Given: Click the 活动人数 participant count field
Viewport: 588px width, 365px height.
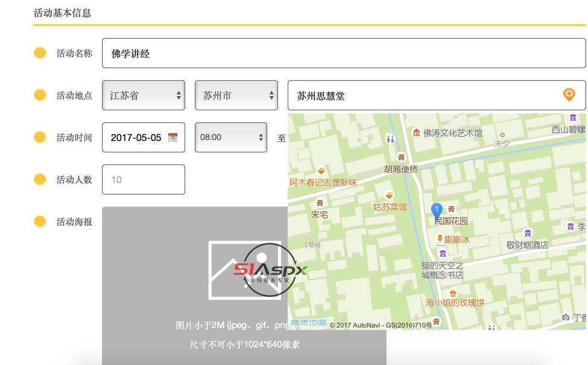Looking at the screenshot, I should pyautogui.click(x=144, y=179).
